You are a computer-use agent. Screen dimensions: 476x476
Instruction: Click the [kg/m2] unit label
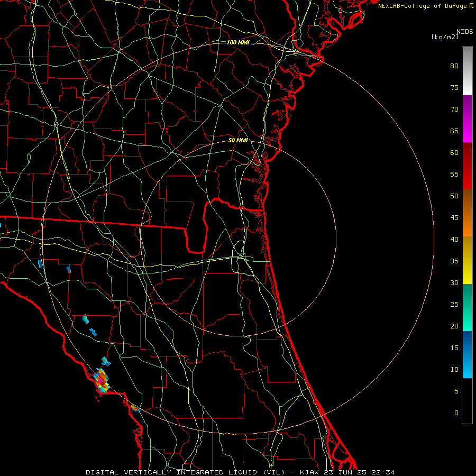coord(445,37)
